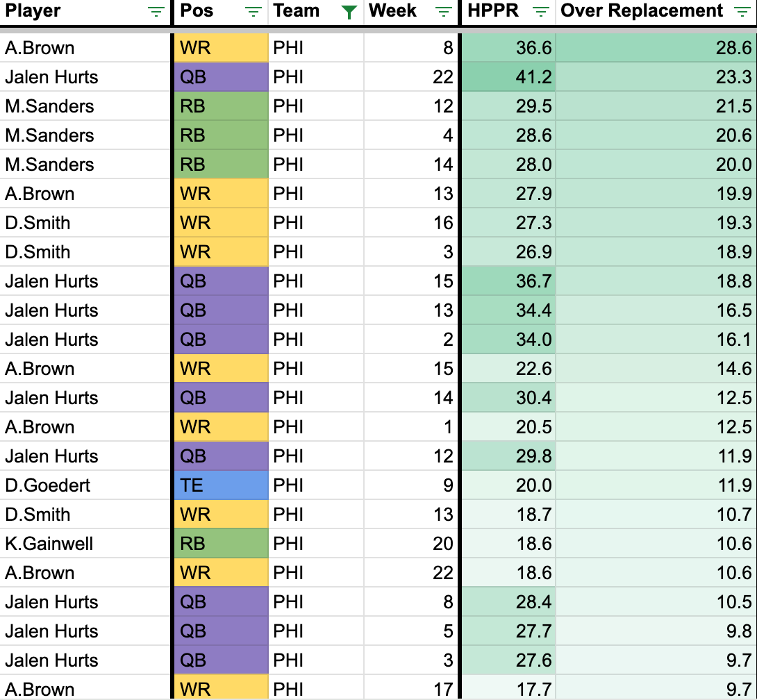Click the Over Replacement value 28.6
This screenshot has width=757, height=700.
656,48
